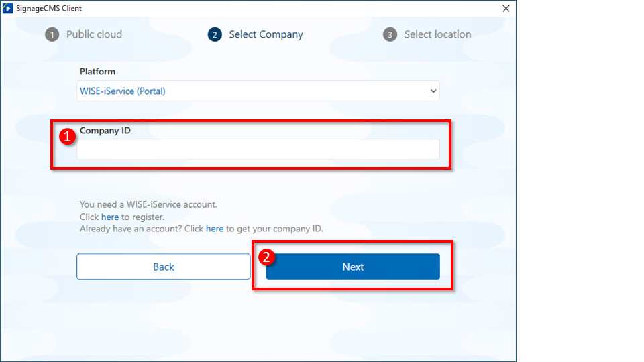644x362 pixels.
Task: Focus the Company ID text field
Action: coord(258,149)
